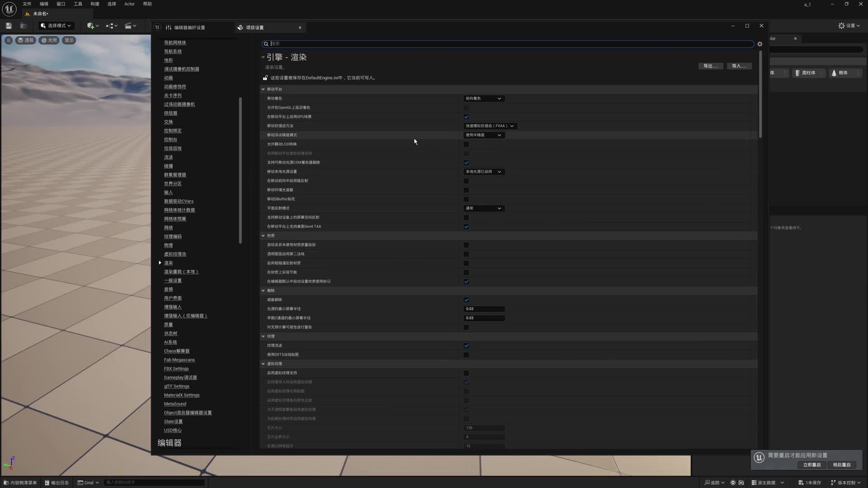Open the 平面反射模式 dropdown
Viewport: 868px width, 488px height.
(483, 208)
